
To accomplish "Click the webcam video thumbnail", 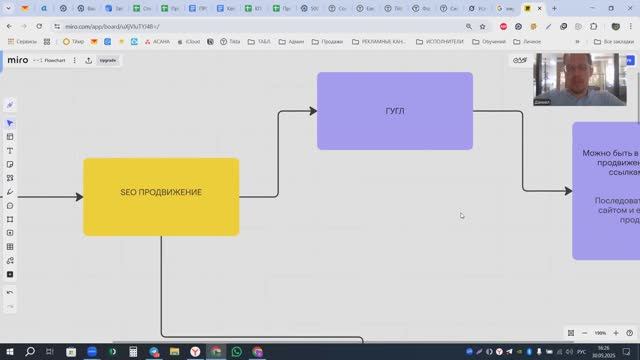I will coord(580,79).
